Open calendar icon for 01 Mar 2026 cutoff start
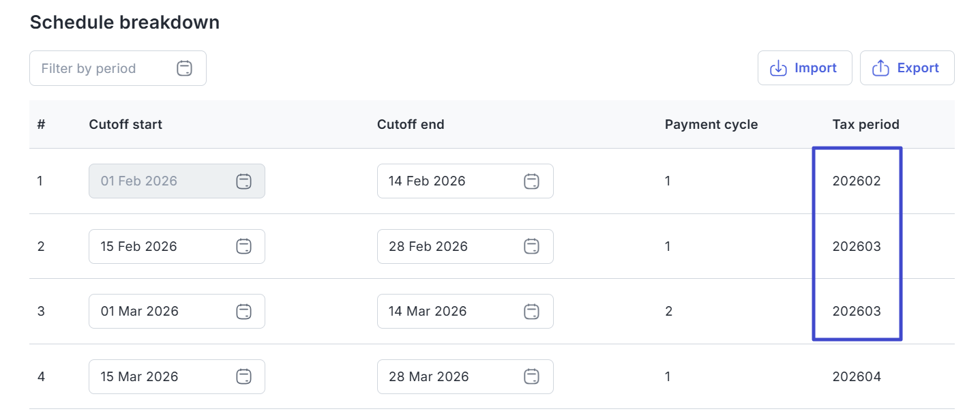Screen dimensions: 980x420 (243, 312)
